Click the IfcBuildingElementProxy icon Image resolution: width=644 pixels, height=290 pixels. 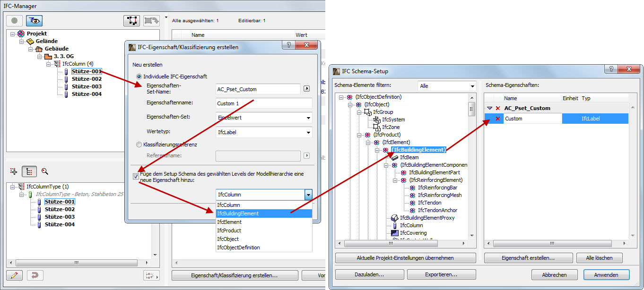click(x=395, y=218)
